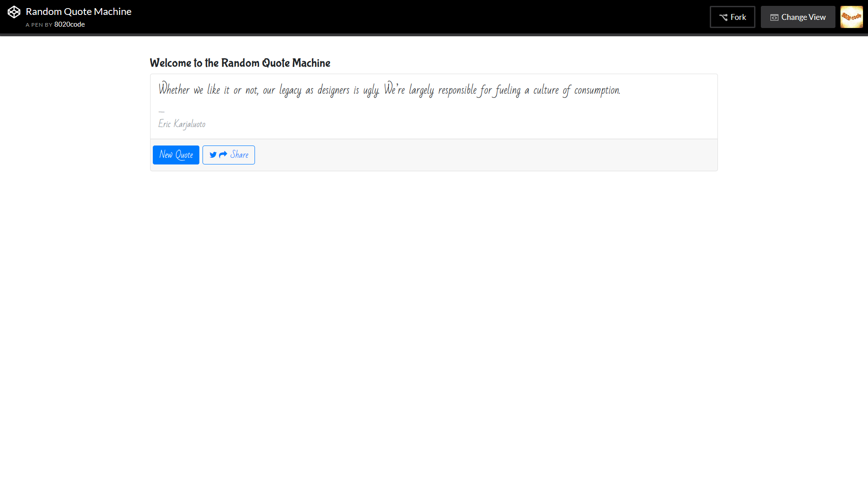Click the share arrow icon
Image resolution: width=868 pixels, height=488 pixels.
pyautogui.click(x=223, y=155)
